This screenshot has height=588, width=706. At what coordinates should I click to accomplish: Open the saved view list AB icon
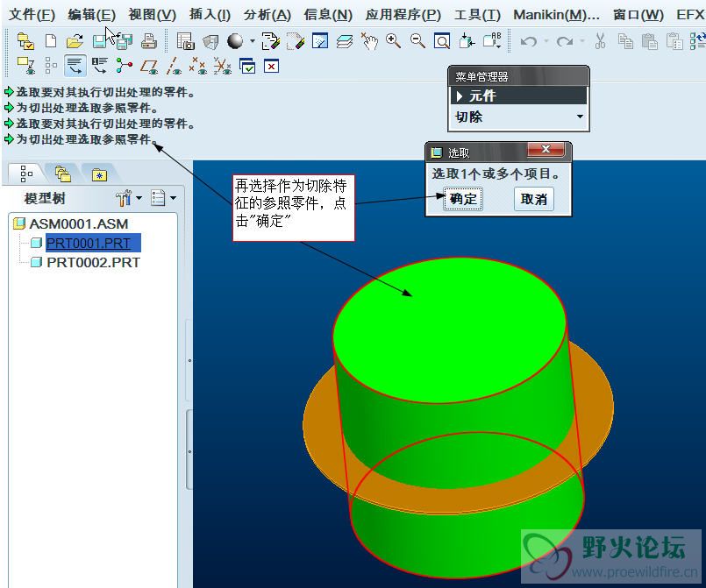(492, 41)
